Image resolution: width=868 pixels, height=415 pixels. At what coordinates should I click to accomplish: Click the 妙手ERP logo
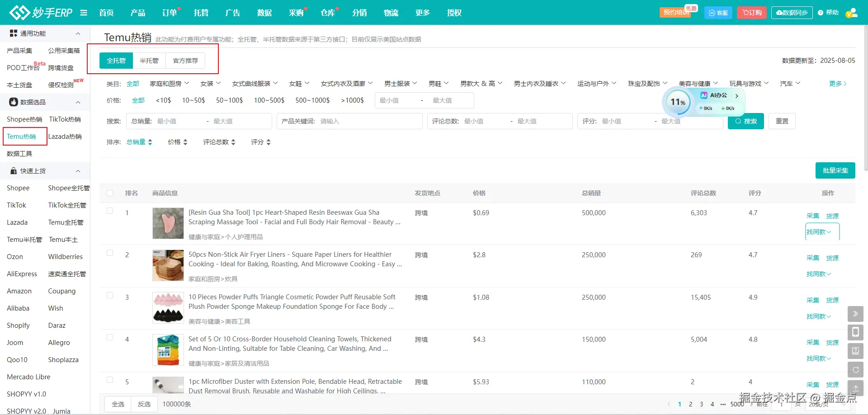[x=41, y=13]
